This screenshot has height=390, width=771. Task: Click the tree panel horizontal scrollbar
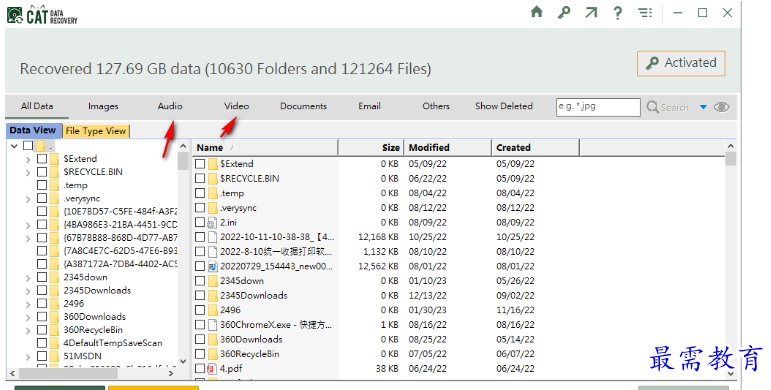pyautogui.click(x=69, y=373)
